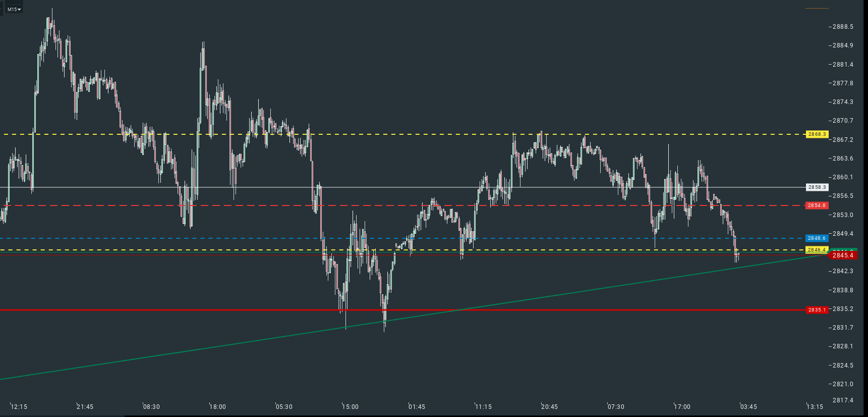The image size is (868, 417).
Task: Click the 20:45 time axis label
Action: pyautogui.click(x=550, y=407)
